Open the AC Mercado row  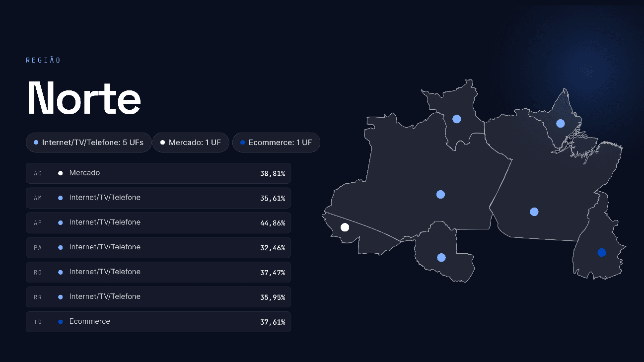[x=158, y=173]
